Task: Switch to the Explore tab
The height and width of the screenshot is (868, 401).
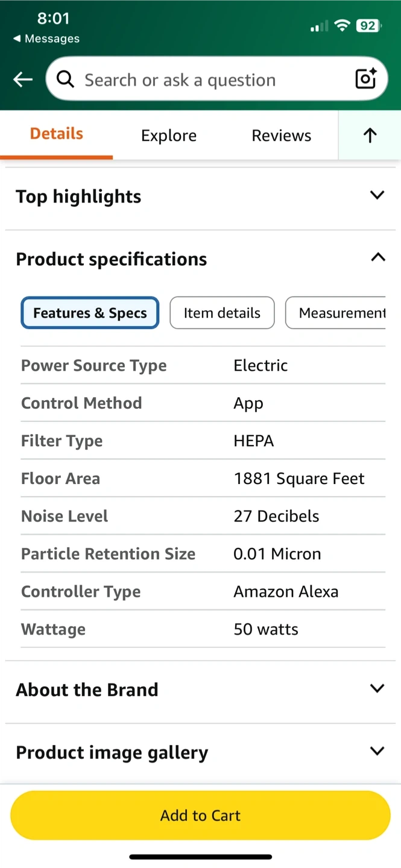Action: pyautogui.click(x=169, y=136)
